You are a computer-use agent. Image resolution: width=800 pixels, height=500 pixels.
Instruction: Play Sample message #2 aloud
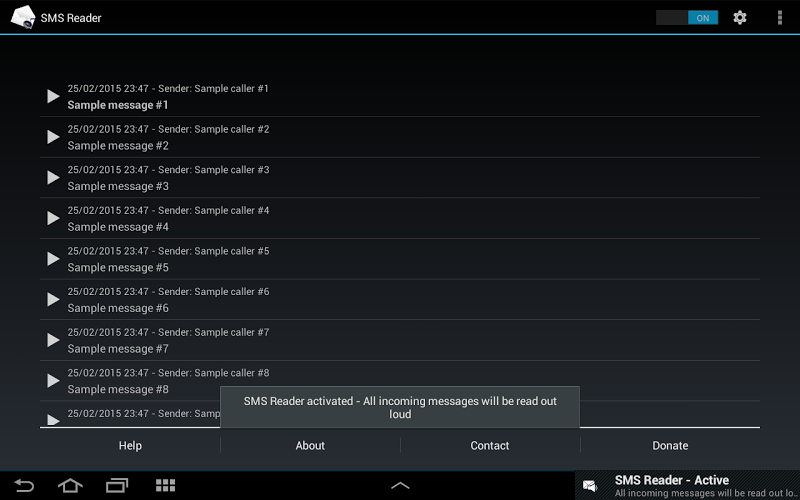coord(53,137)
